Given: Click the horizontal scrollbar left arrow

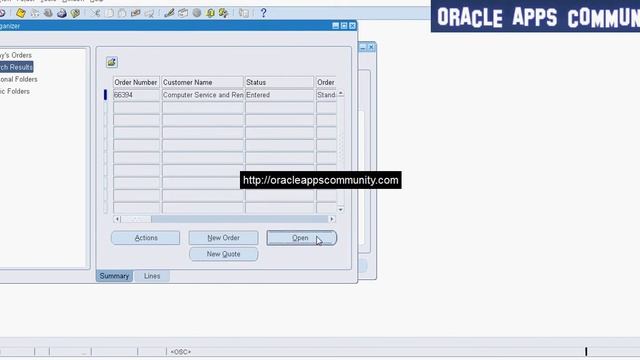Looking at the screenshot, I should coord(117,219).
